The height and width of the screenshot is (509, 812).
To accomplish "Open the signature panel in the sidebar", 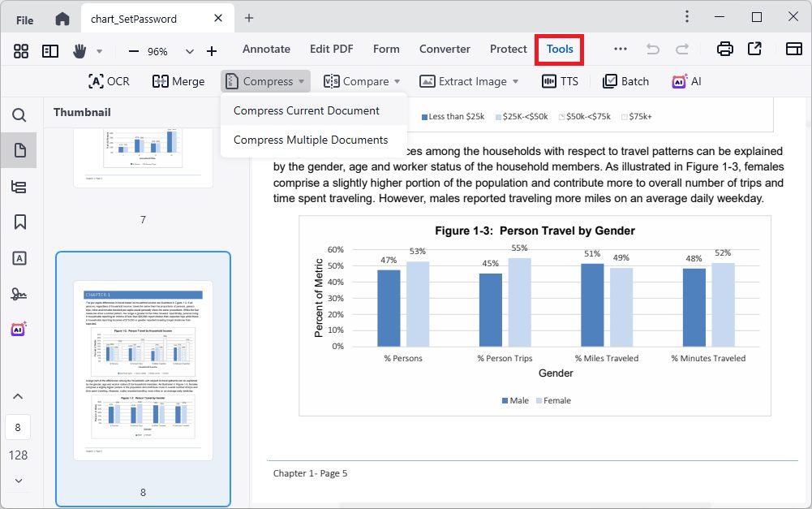I will click(x=19, y=294).
